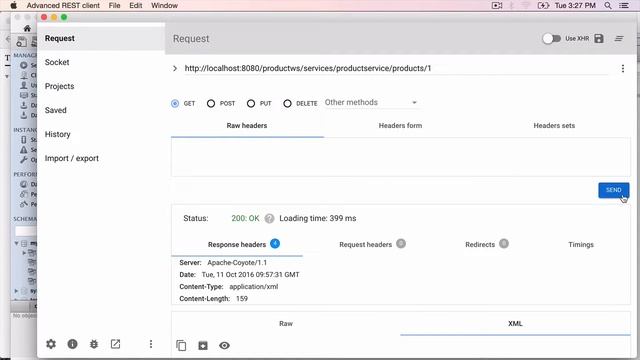Open URL bar three-dot menu

(x=623, y=69)
